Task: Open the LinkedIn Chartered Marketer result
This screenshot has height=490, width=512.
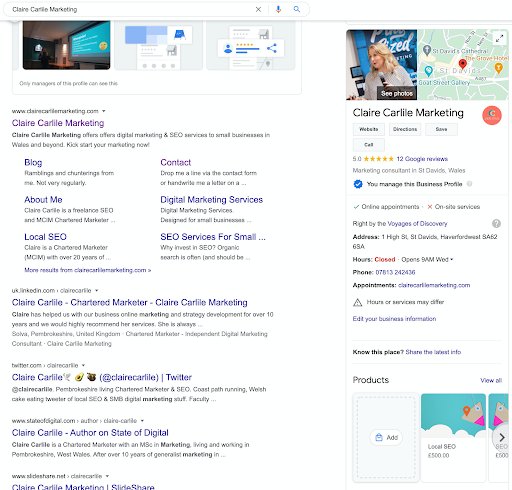Action: click(x=130, y=302)
